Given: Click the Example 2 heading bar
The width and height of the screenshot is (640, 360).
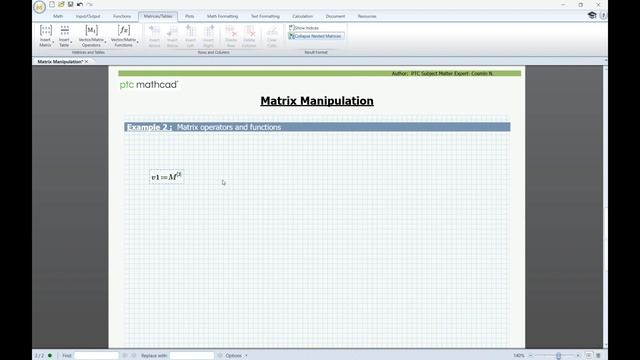Looking at the screenshot, I should (x=317, y=127).
